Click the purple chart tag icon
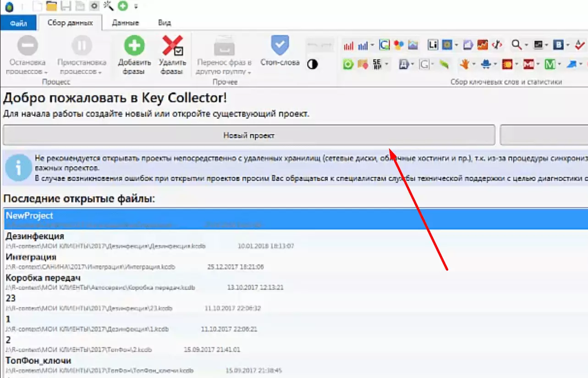This screenshot has width=588, height=378. coord(468,45)
